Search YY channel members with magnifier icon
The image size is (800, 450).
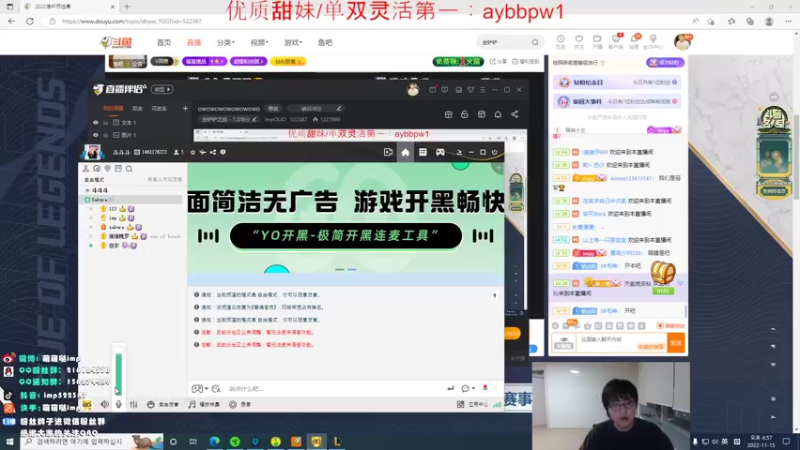pyautogui.click(x=129, y=168)
